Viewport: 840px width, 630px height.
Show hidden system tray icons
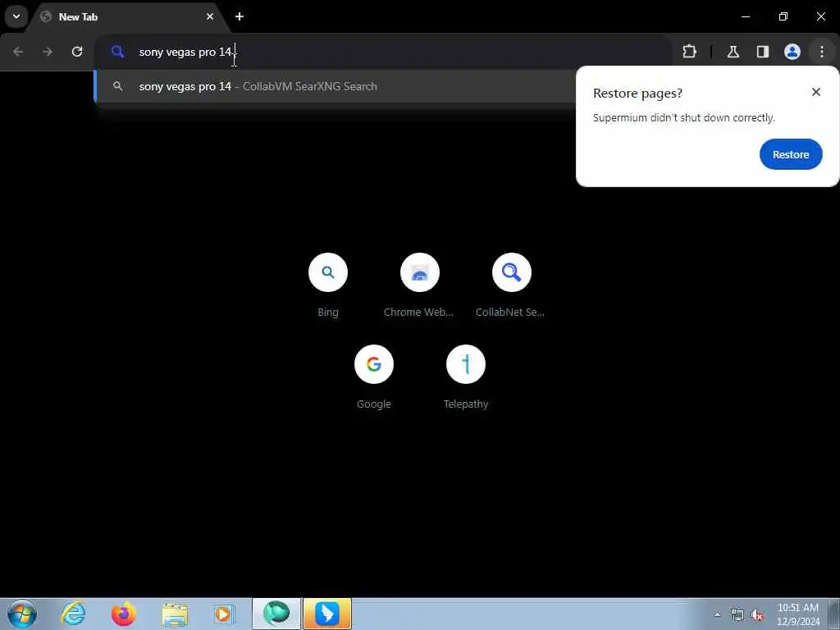coord(717,614)
